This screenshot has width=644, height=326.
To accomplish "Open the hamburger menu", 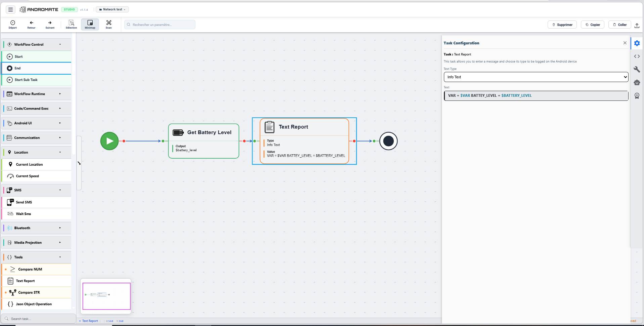I will (x=10, y=9).
